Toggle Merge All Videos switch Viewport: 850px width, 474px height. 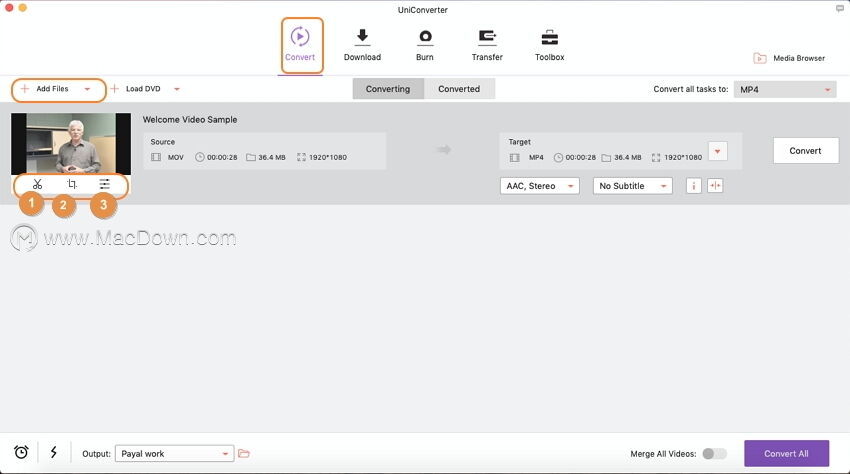714,453
